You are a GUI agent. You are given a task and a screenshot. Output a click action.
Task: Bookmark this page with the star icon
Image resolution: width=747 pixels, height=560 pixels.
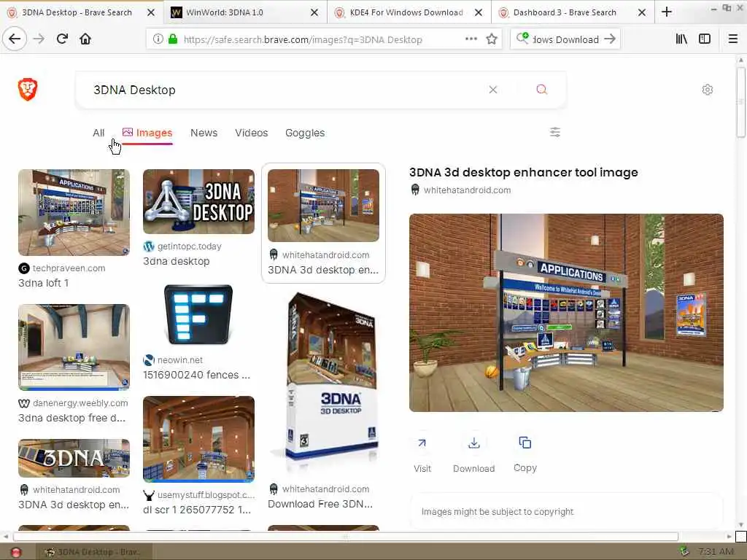click(x=492, y=39)
